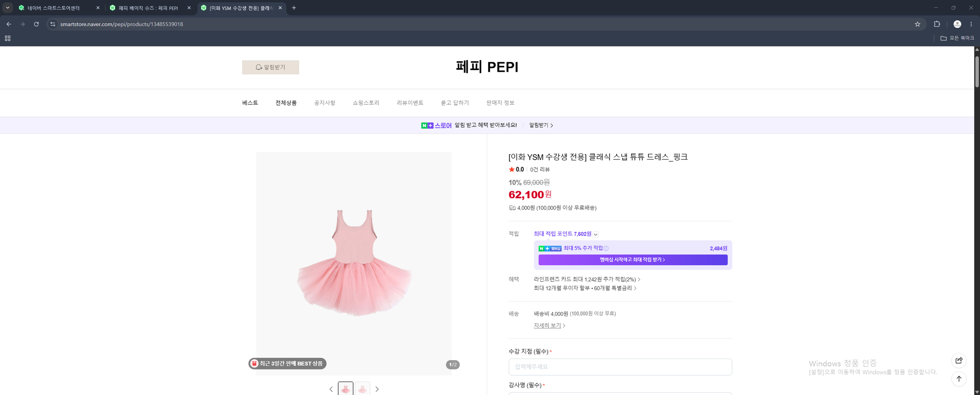Click the main tutu dress product image
The image size is (980, 395).
pos(354,263)
